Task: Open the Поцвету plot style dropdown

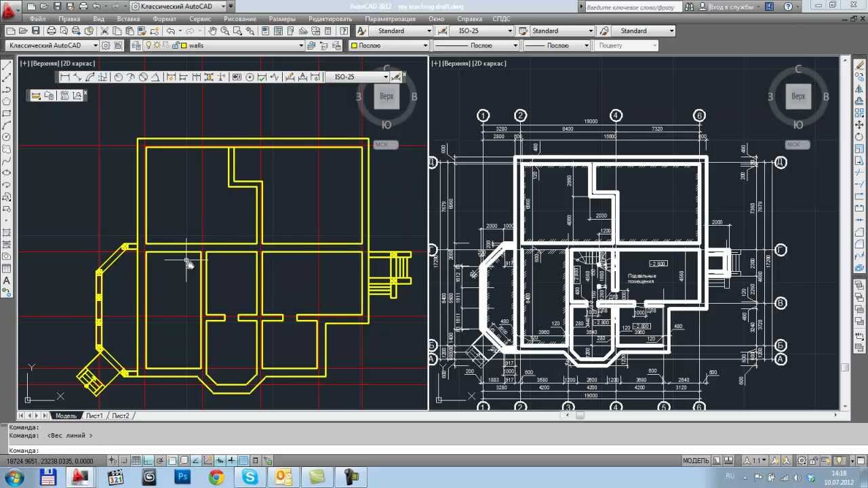Action: point(627,45)
